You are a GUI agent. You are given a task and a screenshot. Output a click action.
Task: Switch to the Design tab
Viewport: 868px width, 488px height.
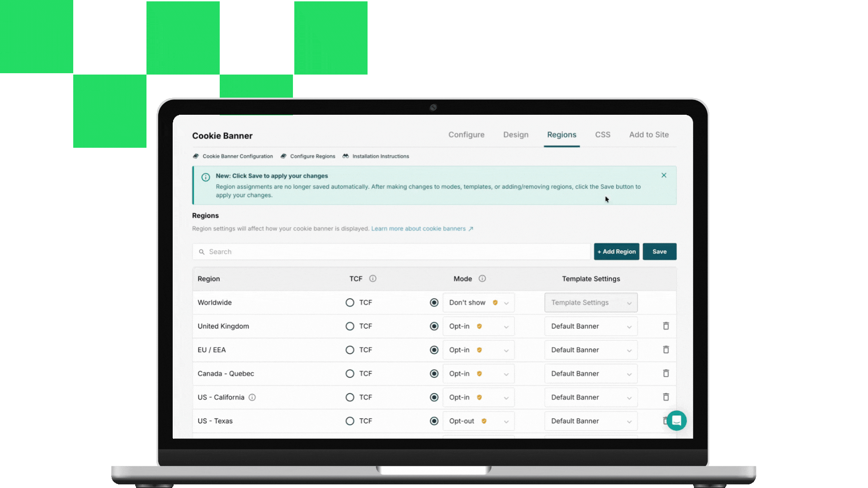point(515,135)
